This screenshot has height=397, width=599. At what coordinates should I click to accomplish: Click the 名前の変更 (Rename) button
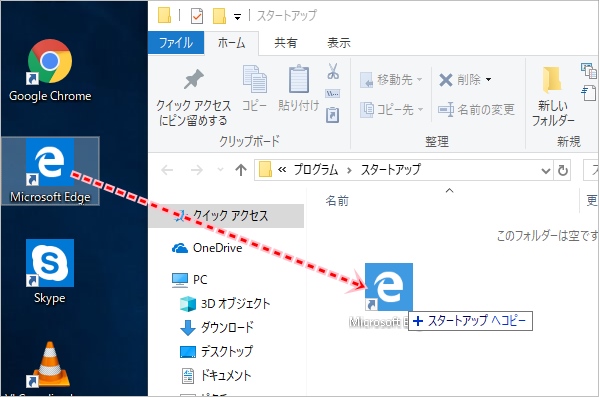(476, 110)
